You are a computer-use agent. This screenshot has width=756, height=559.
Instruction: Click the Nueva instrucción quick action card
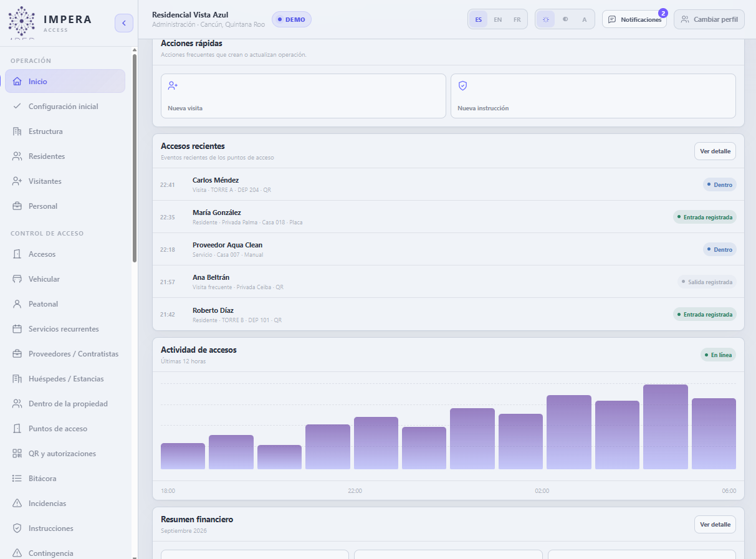(x=593, y=96)
